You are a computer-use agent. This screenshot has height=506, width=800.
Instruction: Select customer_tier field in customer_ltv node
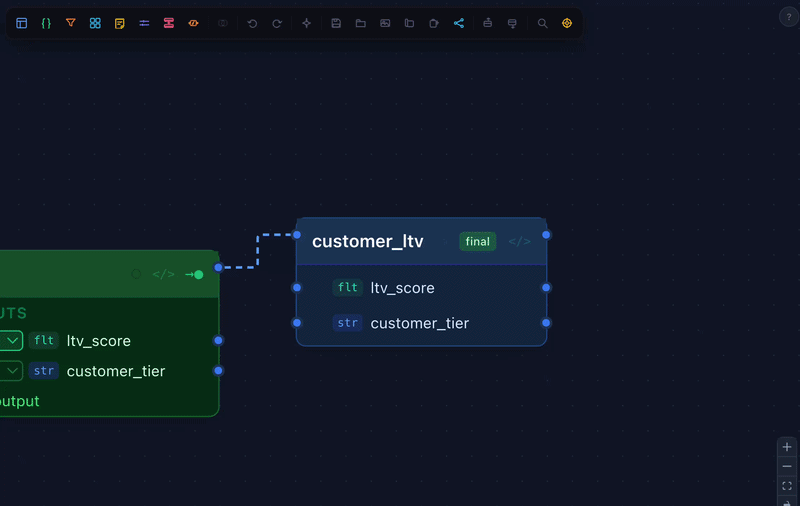421,323
